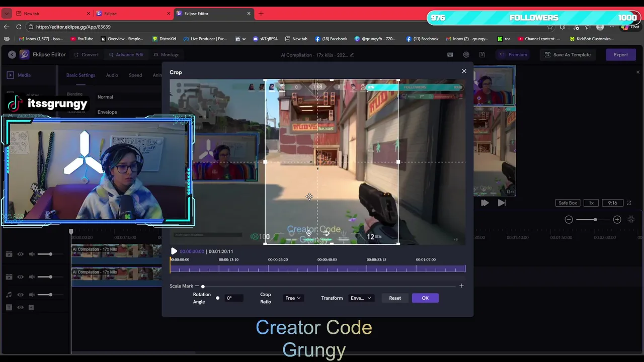Zoom in timeline plus icon
This screenshot has height=362, width=644.
click(617, 220)
